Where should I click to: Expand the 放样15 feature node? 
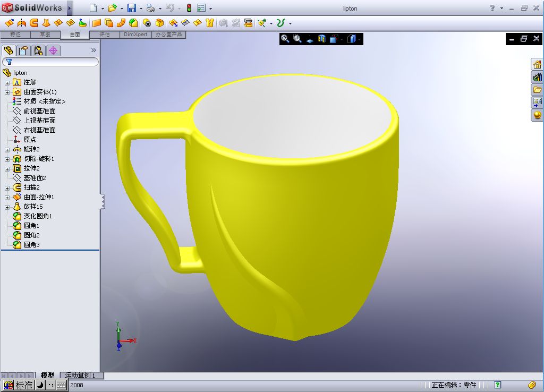[x=7, y=207]
